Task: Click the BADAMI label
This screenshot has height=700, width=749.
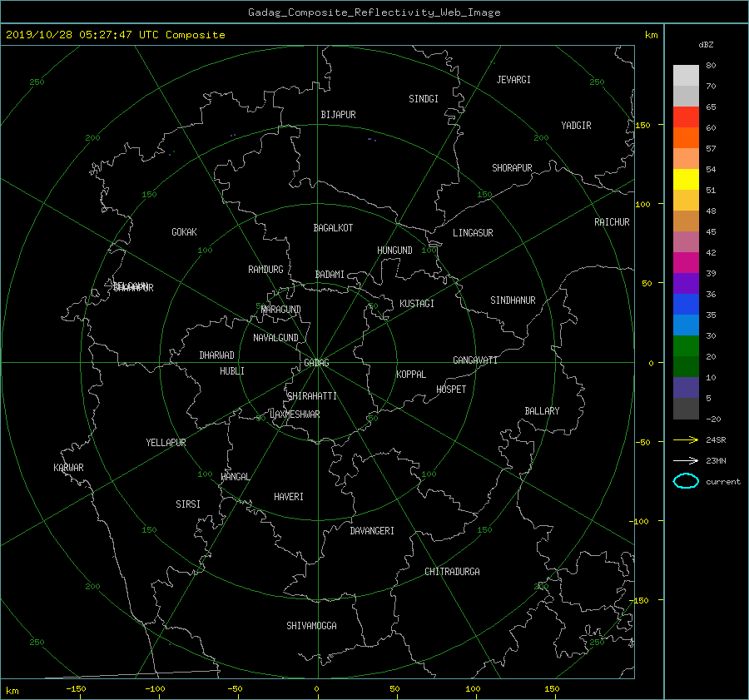Action: 330,275
